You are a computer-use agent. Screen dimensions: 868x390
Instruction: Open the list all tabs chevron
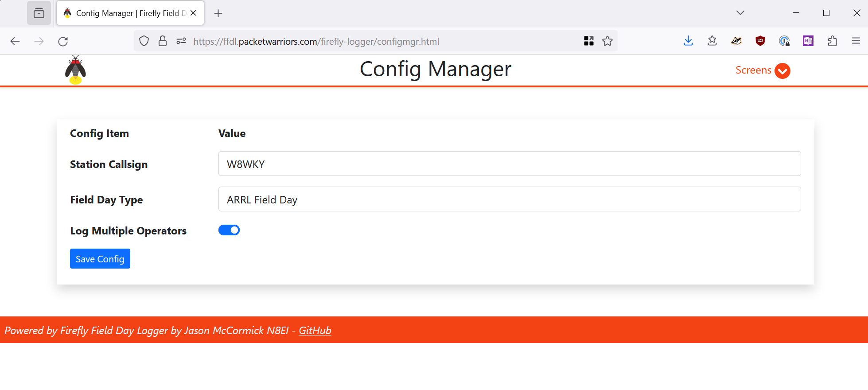[740, 13]
